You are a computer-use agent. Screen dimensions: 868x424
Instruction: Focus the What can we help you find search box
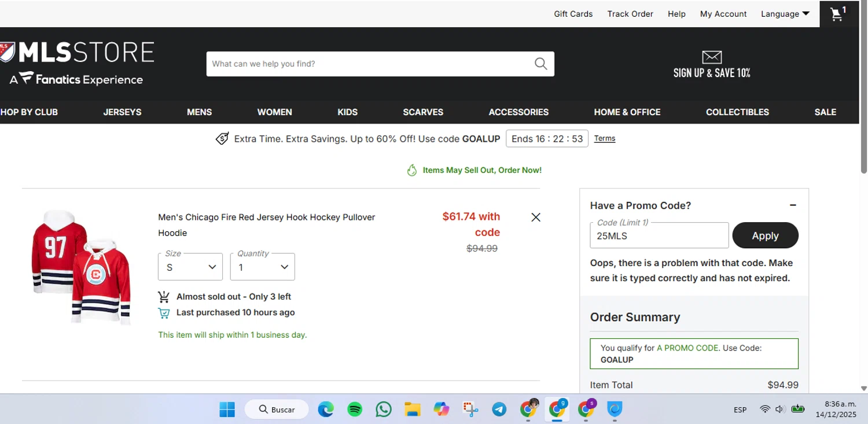[370, 64]
